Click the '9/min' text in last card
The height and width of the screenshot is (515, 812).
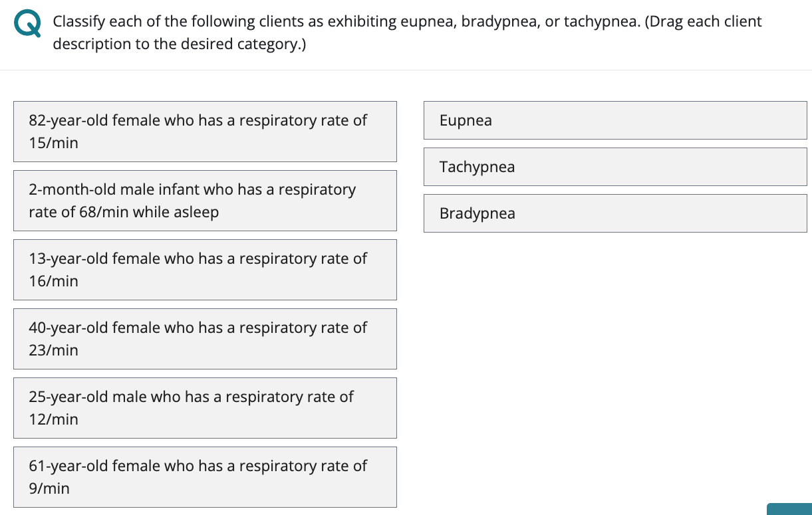coord(49,488)
